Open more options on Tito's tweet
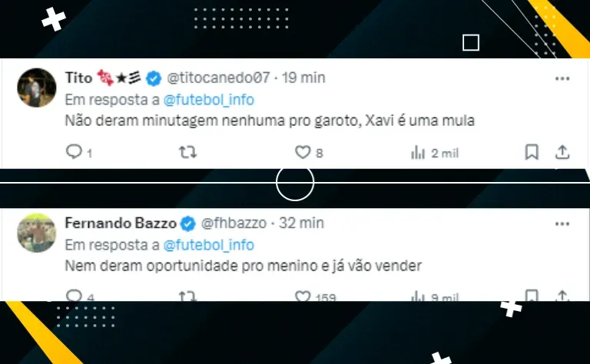This screenshot has width=590, height=364. 562,78
